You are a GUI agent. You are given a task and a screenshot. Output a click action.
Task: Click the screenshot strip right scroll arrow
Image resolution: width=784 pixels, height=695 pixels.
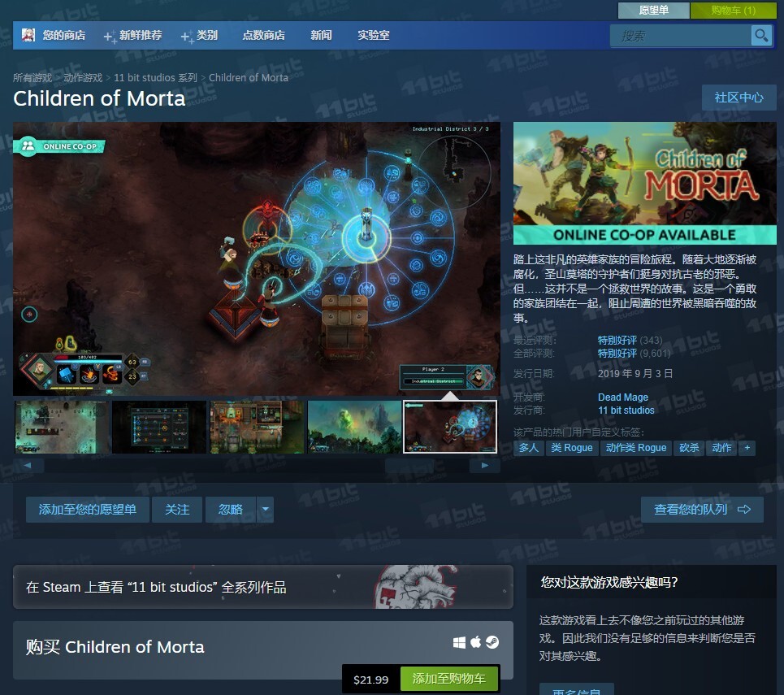click(x=484, y=465)
